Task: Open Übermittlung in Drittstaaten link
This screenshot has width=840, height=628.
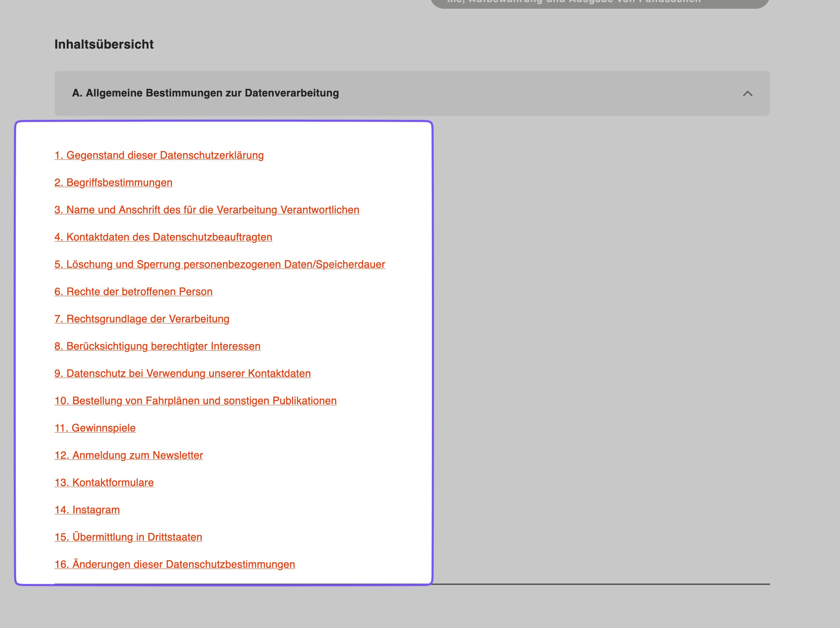Action: click(x=128, y=537)
